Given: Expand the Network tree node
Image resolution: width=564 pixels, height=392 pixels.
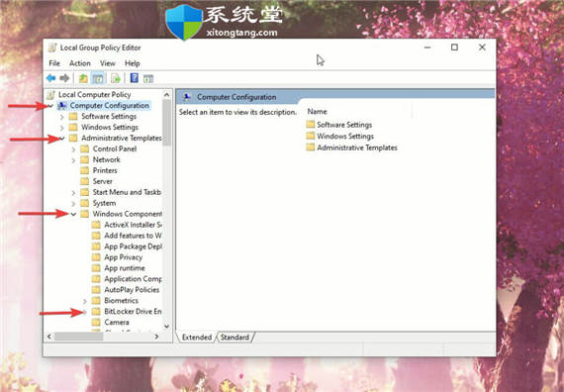Looking at the screenshot, I should [73, 159].
